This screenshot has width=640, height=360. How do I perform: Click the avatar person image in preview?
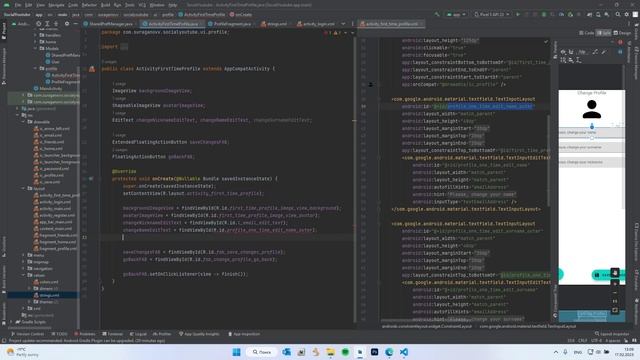tap(591, 109)
